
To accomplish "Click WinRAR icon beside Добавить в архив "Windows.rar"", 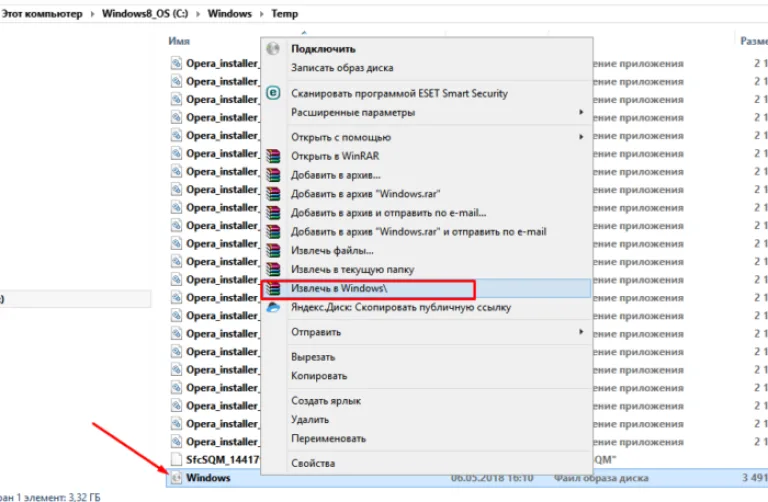I will point(273,194).
